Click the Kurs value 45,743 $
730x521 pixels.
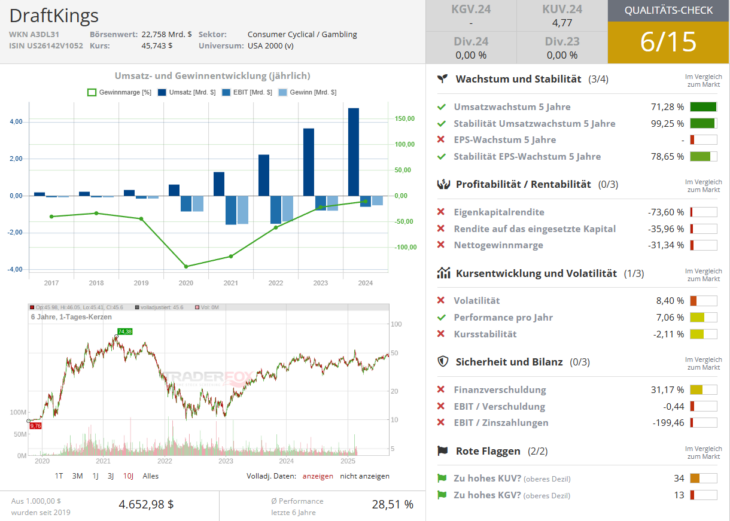point(157,46)
